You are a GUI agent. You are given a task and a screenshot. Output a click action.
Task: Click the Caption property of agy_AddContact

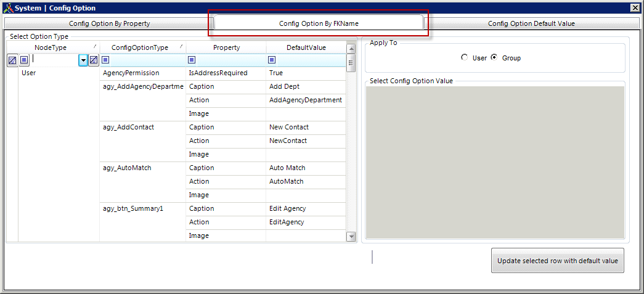point(226,128)
